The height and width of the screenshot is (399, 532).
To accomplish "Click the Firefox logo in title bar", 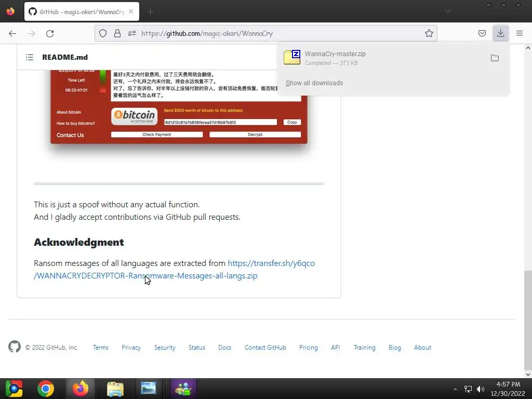I will coord(10,11).
